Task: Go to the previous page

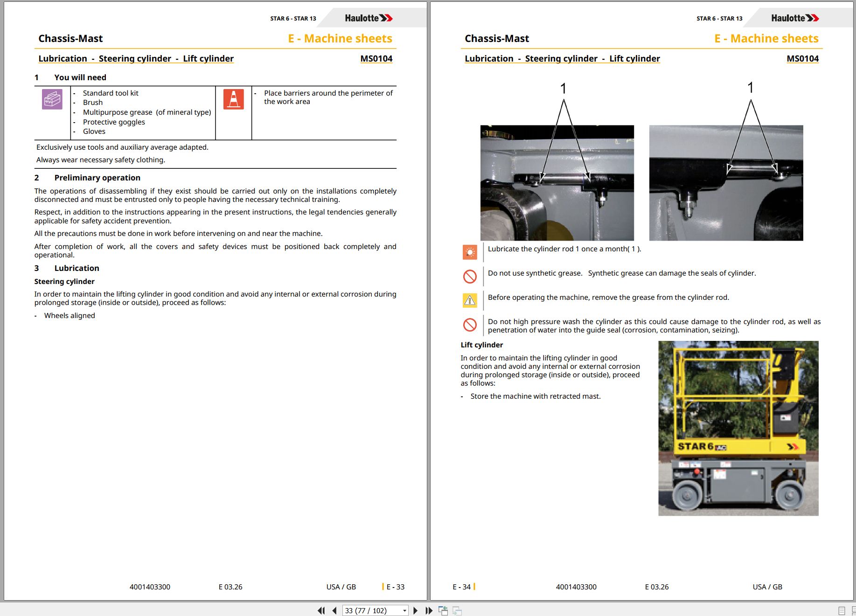Action: pyautogui.click(x=334, y=610)
